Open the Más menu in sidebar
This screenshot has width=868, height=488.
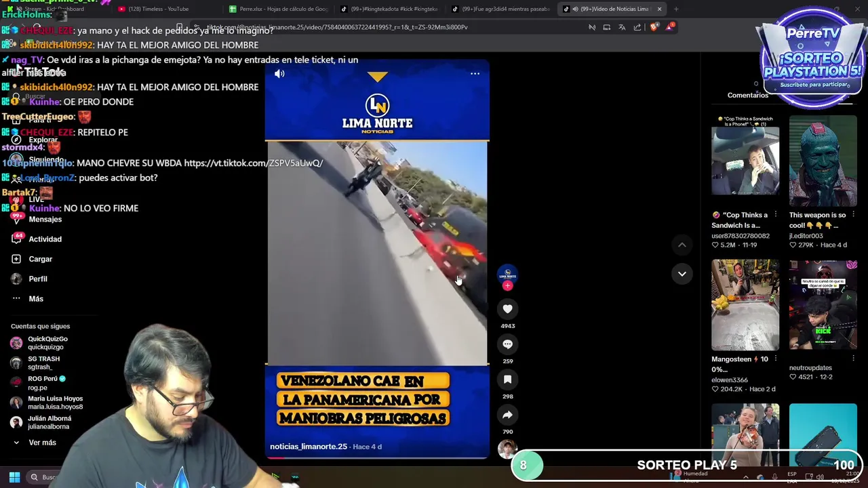click(x=36, y=299)
